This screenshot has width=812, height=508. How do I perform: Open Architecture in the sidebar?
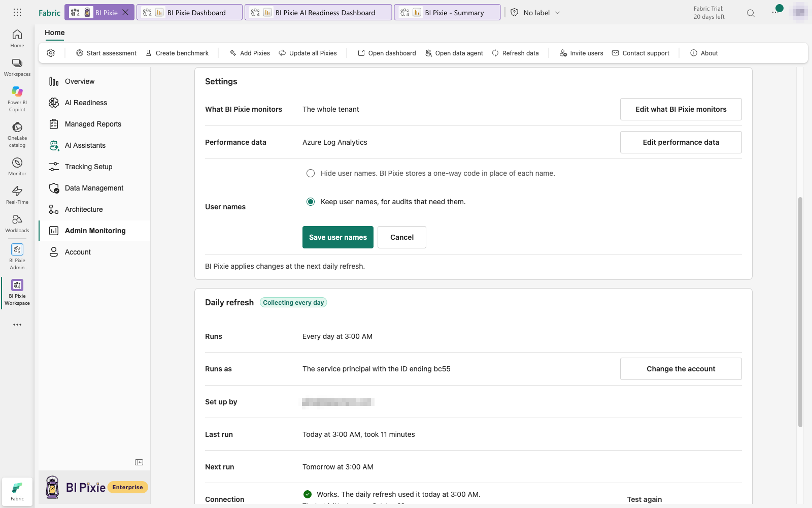94,209
